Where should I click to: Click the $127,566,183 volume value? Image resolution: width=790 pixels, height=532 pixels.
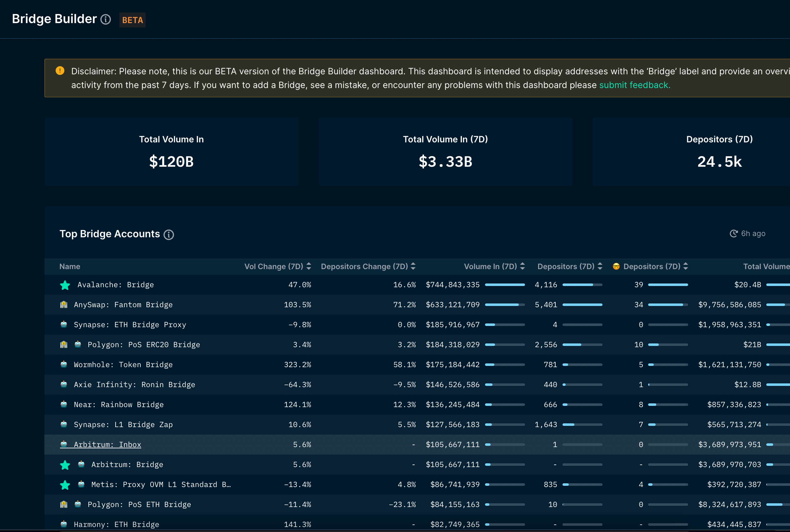pyautogui.click(x=452, y=425)
